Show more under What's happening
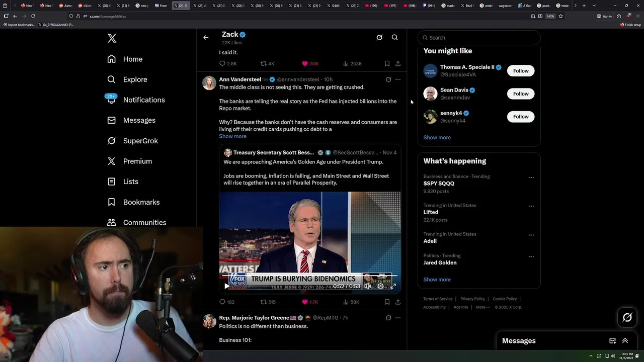Viewport: 644px width, 362px height. coord(437,280)
